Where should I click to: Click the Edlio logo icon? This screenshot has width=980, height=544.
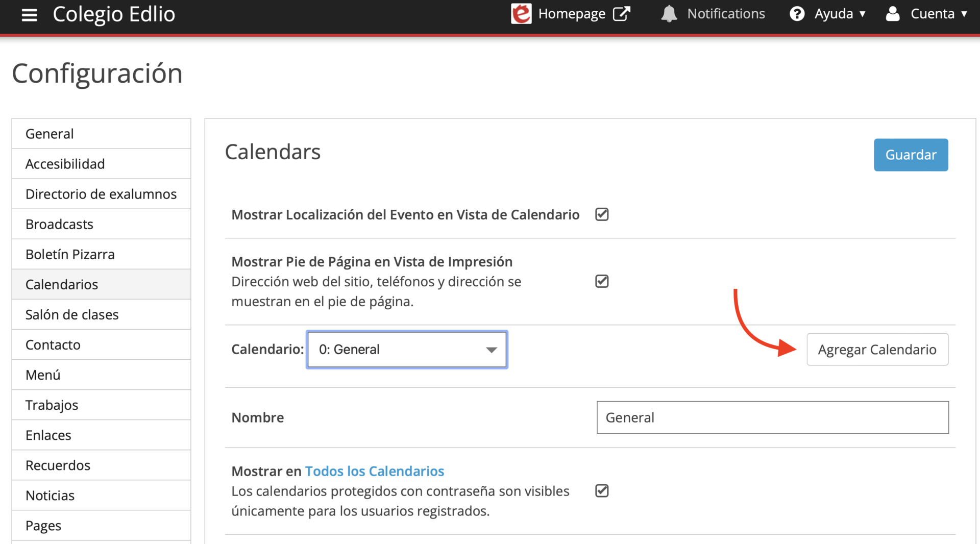click(x=521, y=14)
